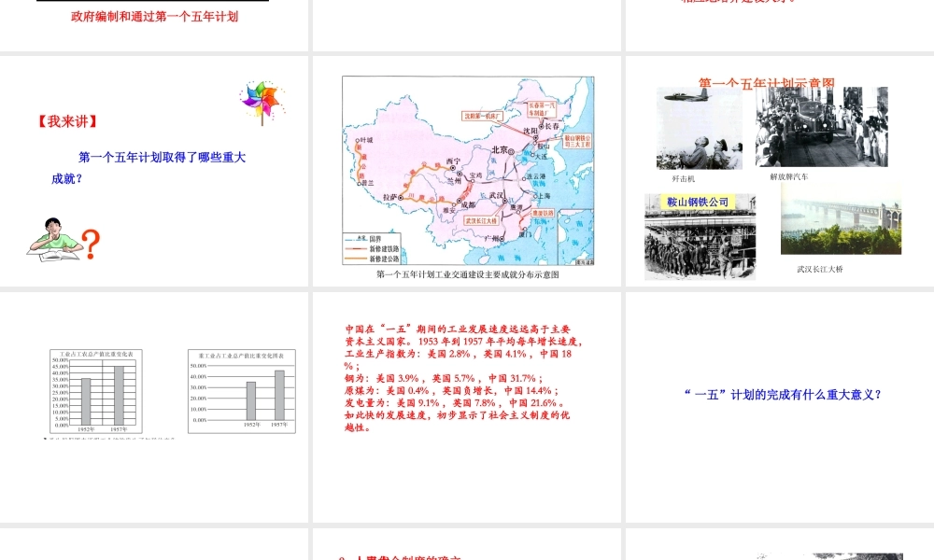Click the 武汉 city label on the map

click(x=496, y=195)
